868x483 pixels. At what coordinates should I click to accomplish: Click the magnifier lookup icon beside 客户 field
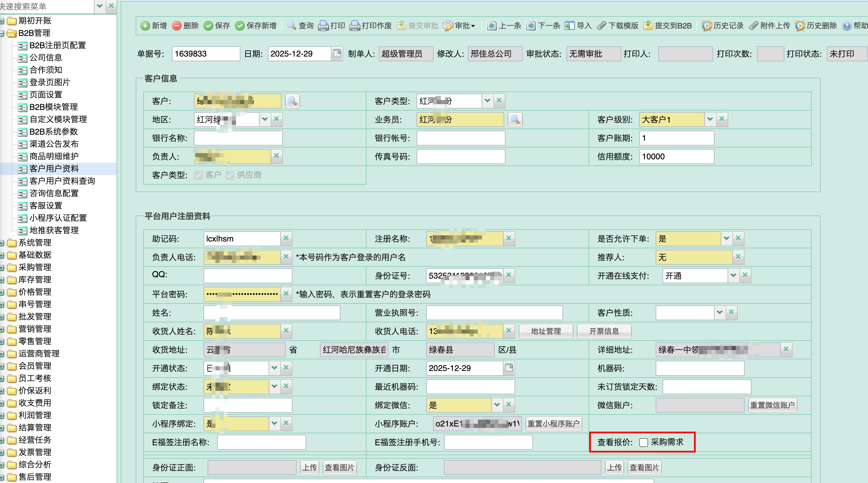tap(292, 101)
